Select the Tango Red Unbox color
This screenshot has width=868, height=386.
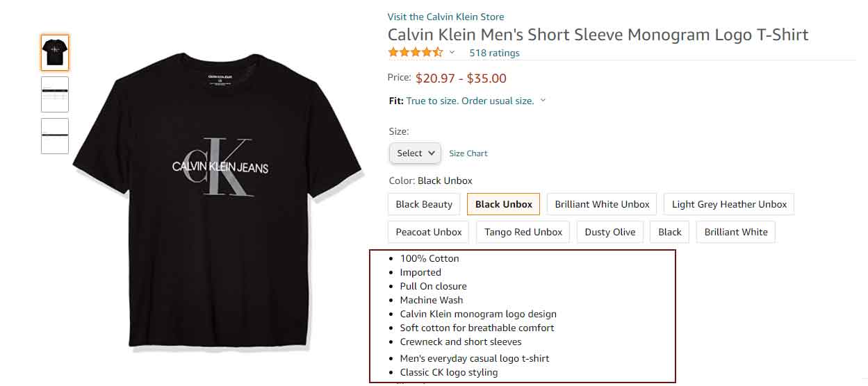click(523, 232)
